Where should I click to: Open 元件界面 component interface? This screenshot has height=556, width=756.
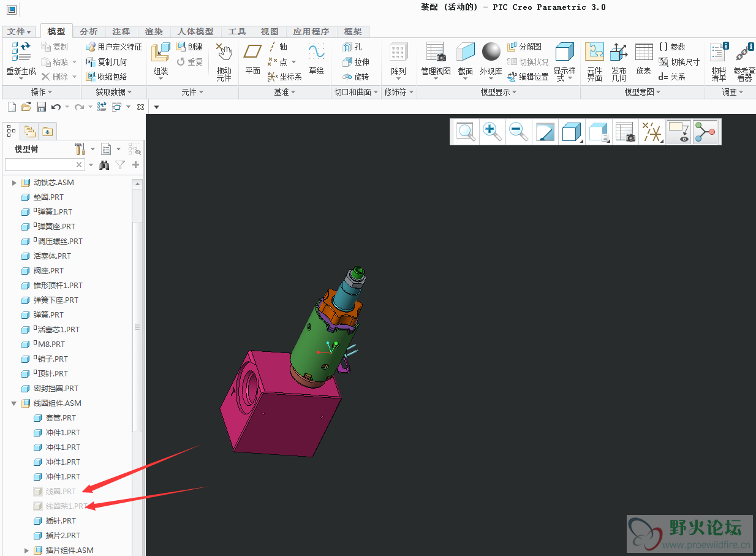point(594,53)
